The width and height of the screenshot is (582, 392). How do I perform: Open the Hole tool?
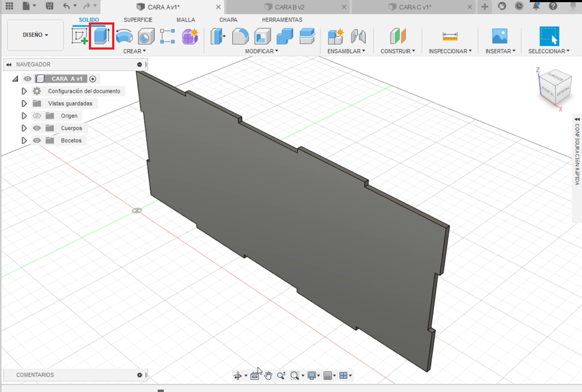[x=146, y=38]
